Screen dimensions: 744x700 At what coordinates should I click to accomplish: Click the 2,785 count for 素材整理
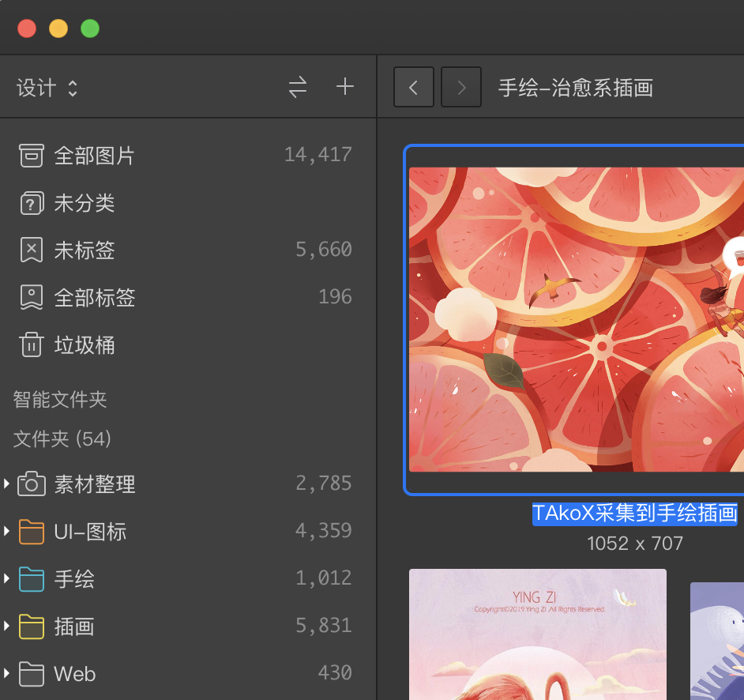point(324,484)
